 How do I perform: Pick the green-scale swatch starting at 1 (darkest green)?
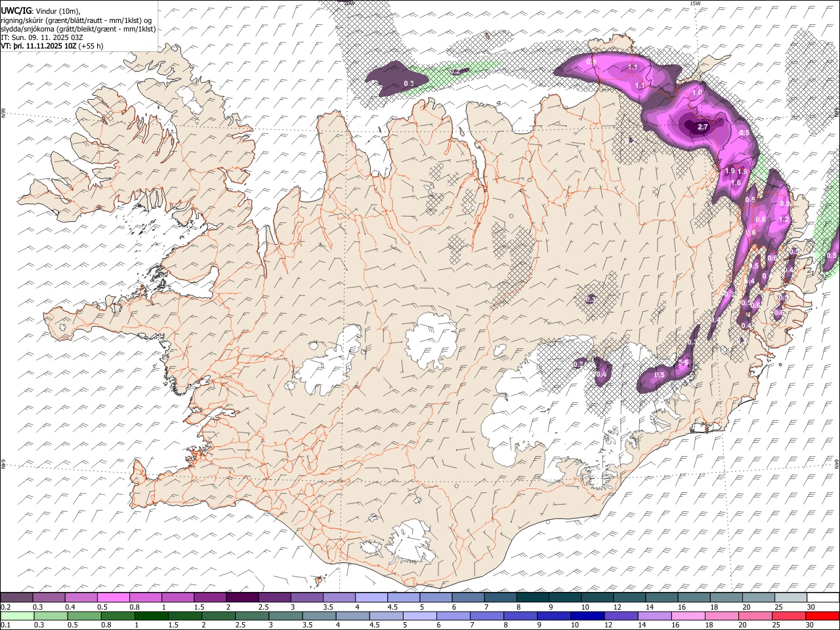(151, 616)
